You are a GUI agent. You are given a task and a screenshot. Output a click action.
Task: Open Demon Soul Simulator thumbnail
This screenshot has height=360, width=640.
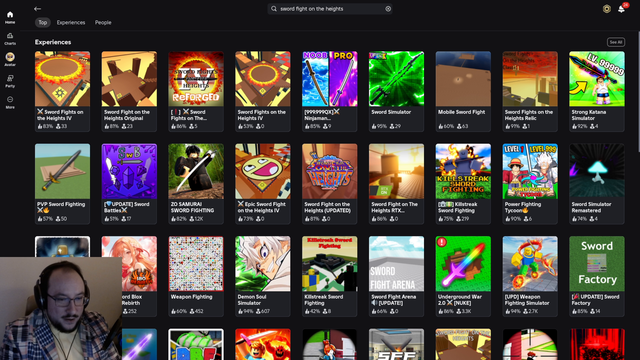pyautogui.click(x=263, y=264)
